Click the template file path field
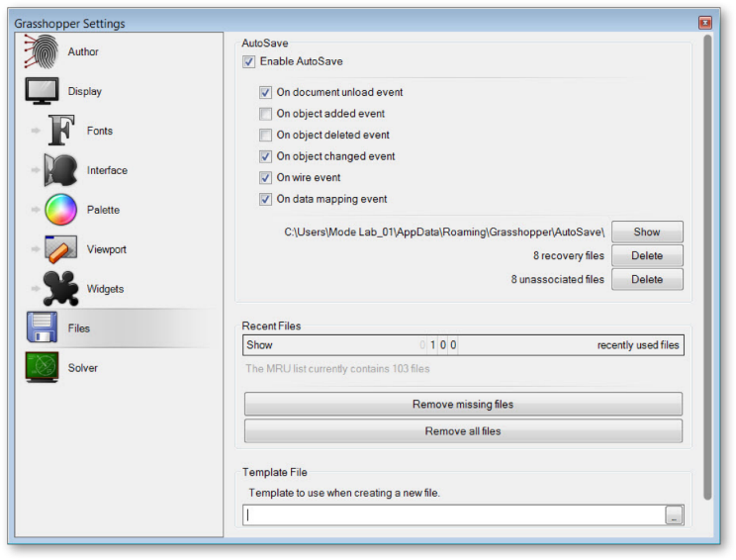The image size is (736, 560). point(454,514)
